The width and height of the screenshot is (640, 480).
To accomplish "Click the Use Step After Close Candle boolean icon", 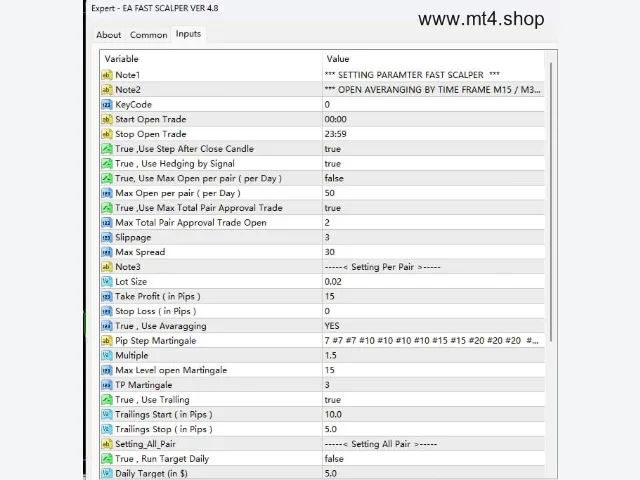I will 107,149.
